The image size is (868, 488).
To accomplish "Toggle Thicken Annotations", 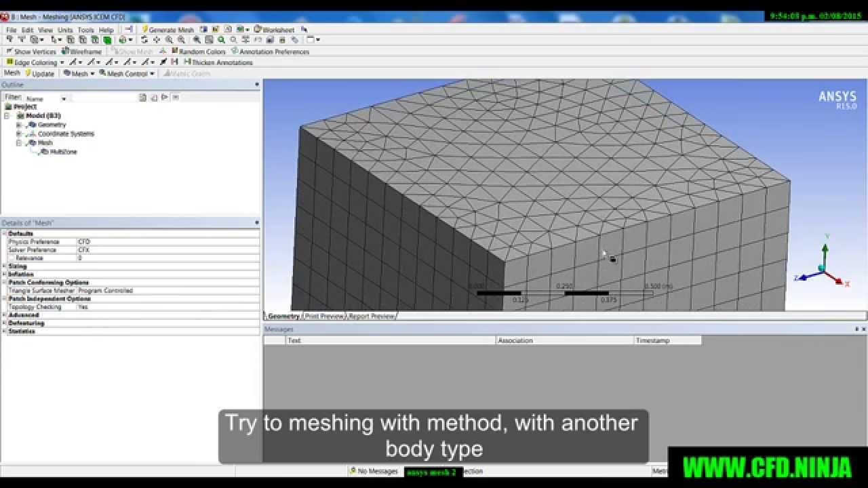I will (218, 62).
